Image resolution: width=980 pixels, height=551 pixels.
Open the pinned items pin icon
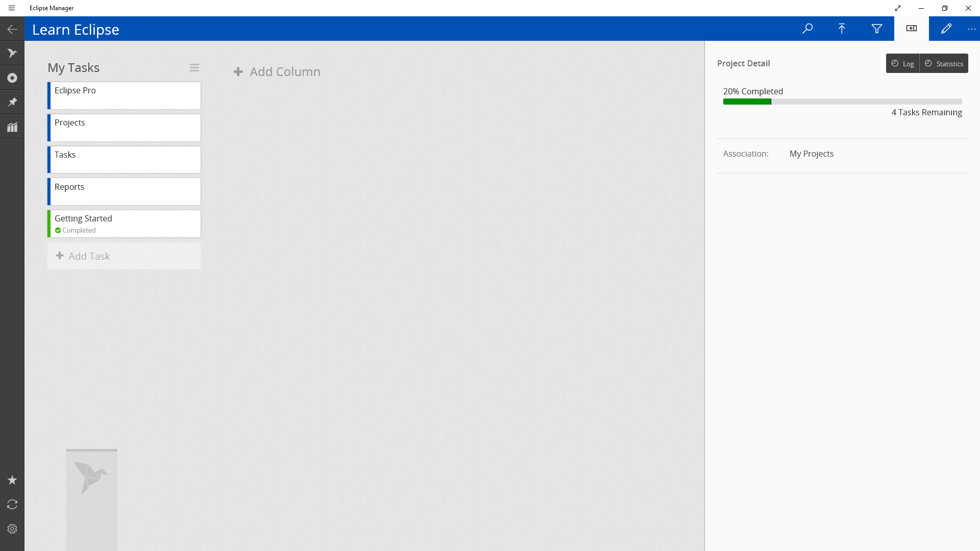12,102
